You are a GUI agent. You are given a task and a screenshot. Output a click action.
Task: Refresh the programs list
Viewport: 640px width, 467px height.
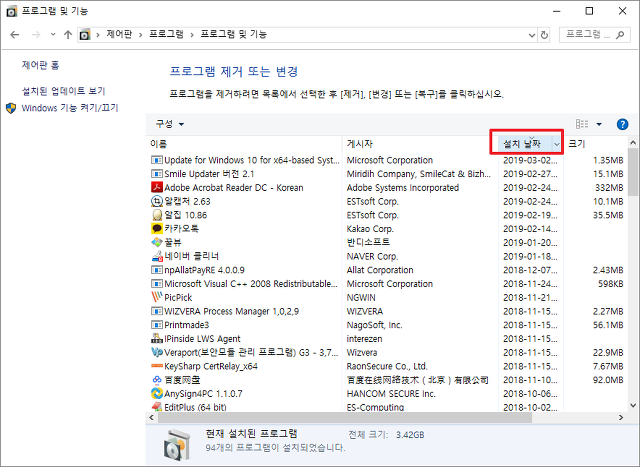pyautogui.click(x=544, y=35)
